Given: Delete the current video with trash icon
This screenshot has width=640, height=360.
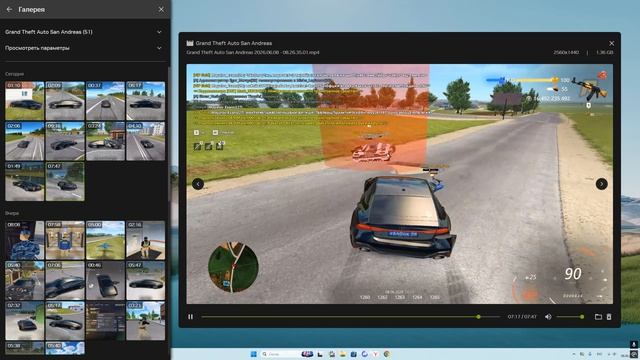Looking at the screenshot, I should click(x=609, y=317).
